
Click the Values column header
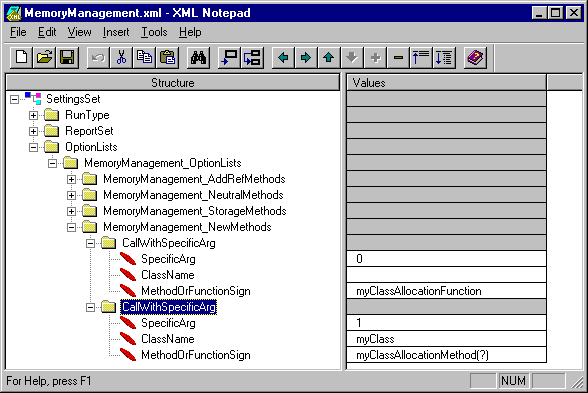[446, 82]
